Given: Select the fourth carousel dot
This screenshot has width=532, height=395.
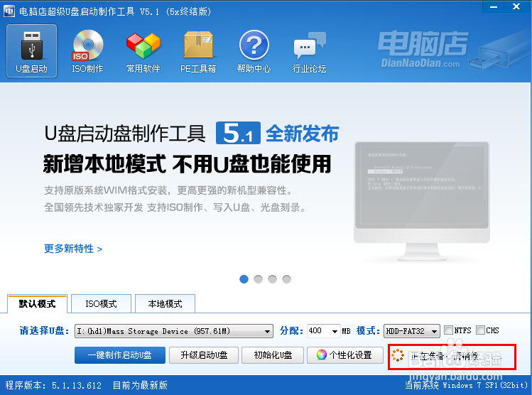Looking at the screenshot, I should pos(286,279).
